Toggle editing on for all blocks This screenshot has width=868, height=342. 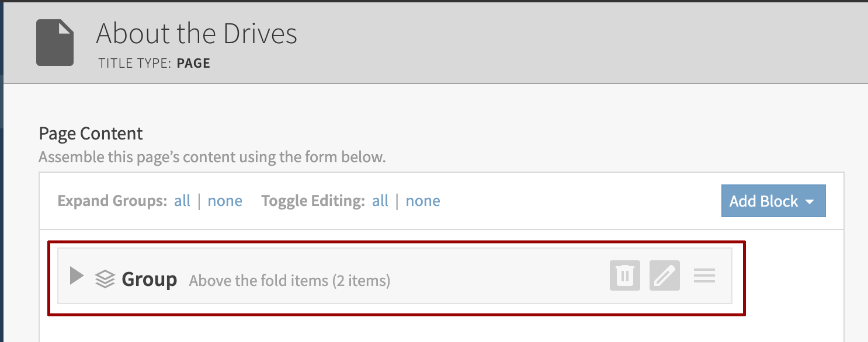point(380,201)
